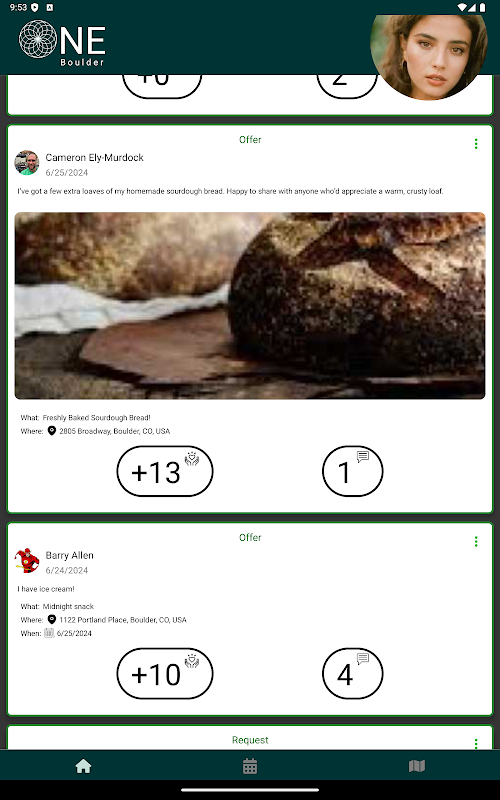Open the 1 comment on sourdough post

[x=353, y=471]
